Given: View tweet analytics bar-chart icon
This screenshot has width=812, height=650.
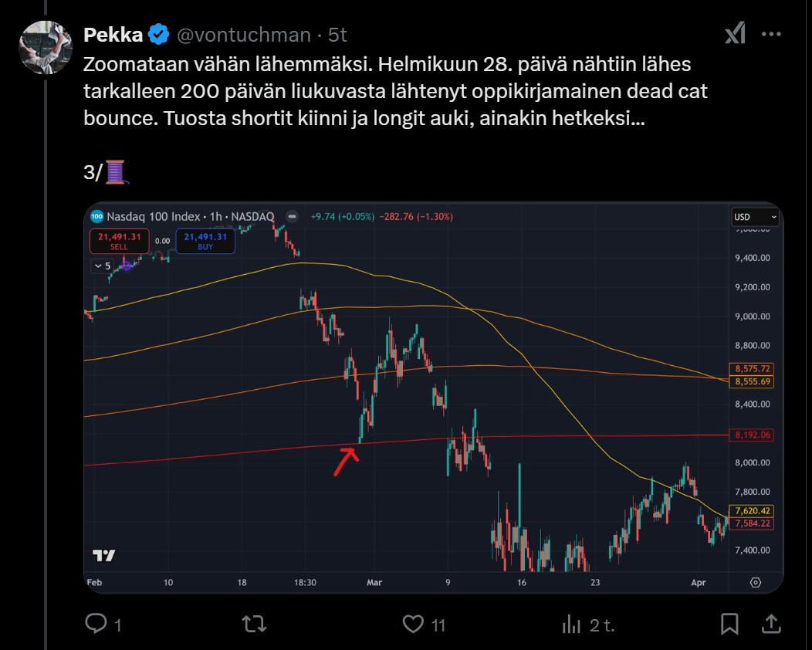Looking at the screenshot, I should click(571, 624).
